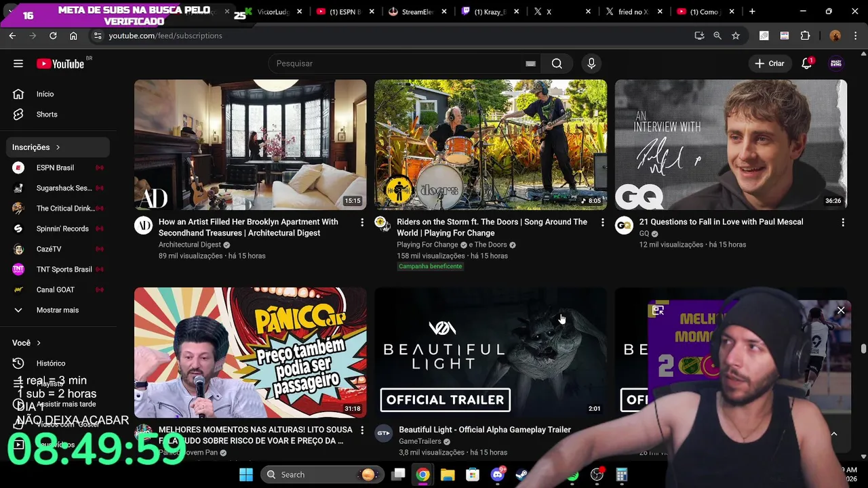868x488 pixels.
Task: Bookmark this page with star icon
Action: [736, 36]
